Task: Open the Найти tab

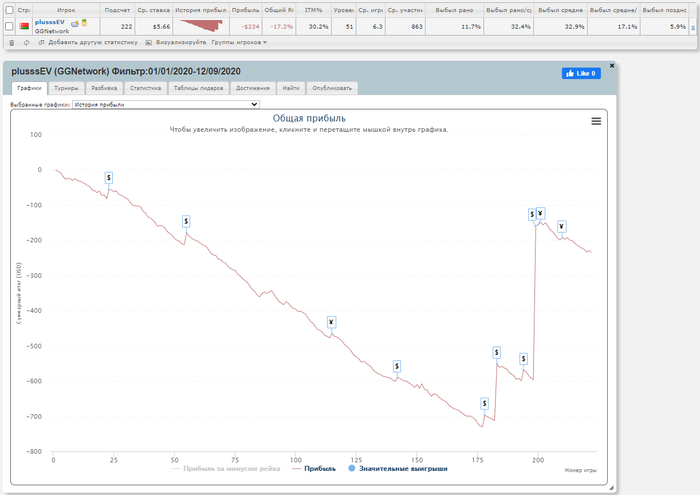Action: coord(291,88)
